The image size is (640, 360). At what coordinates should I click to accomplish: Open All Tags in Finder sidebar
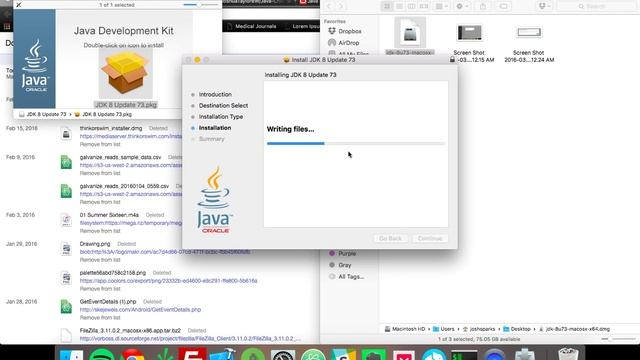click(346, 276)
